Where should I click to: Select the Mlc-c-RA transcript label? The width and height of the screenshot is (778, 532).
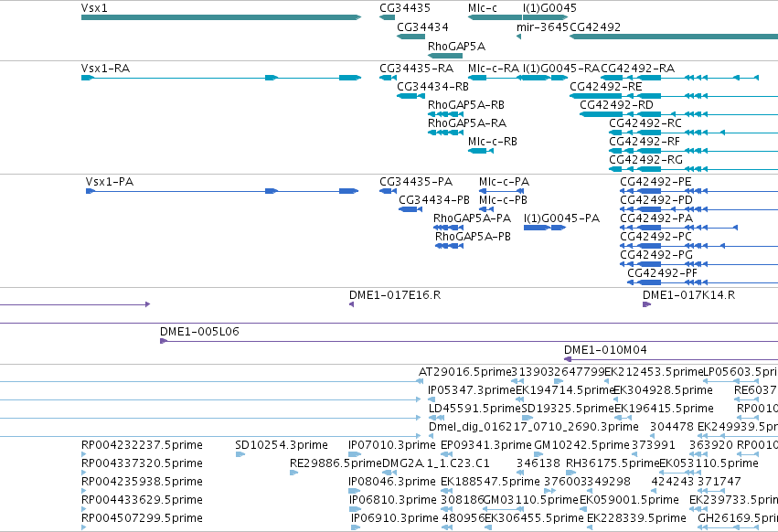tap(493, 68)
